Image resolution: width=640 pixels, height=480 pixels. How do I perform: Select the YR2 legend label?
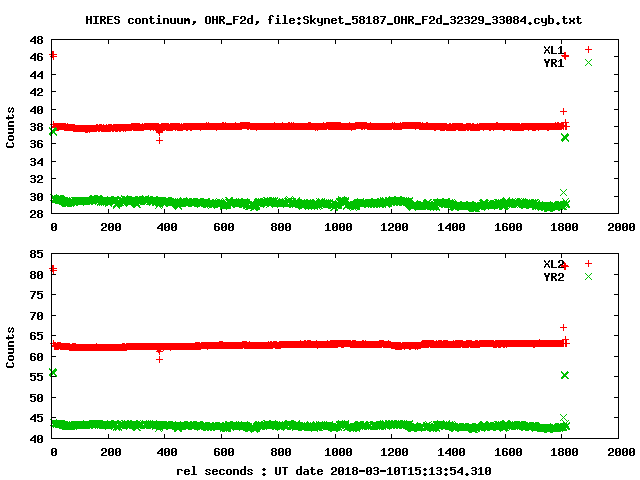[x=553, y=277]
